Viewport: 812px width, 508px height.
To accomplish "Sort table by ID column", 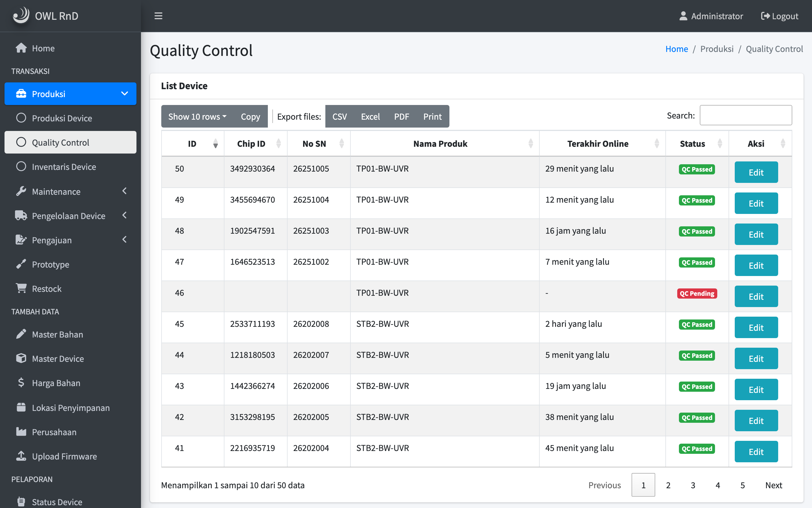I will pos(193,143).
